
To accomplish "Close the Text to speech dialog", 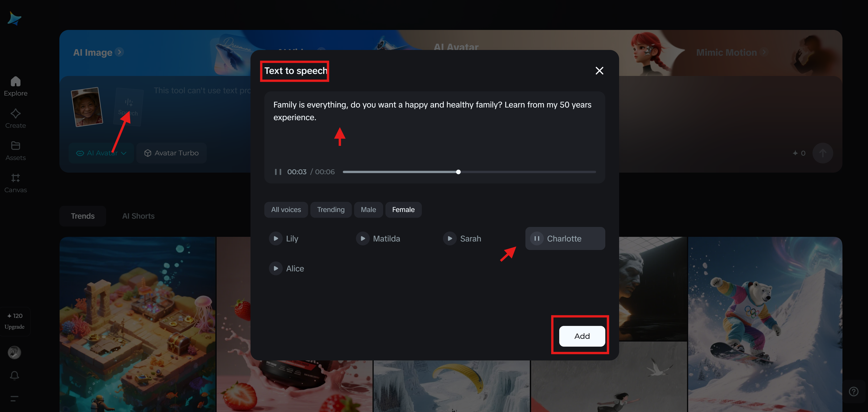I will [x=599, y=71].
